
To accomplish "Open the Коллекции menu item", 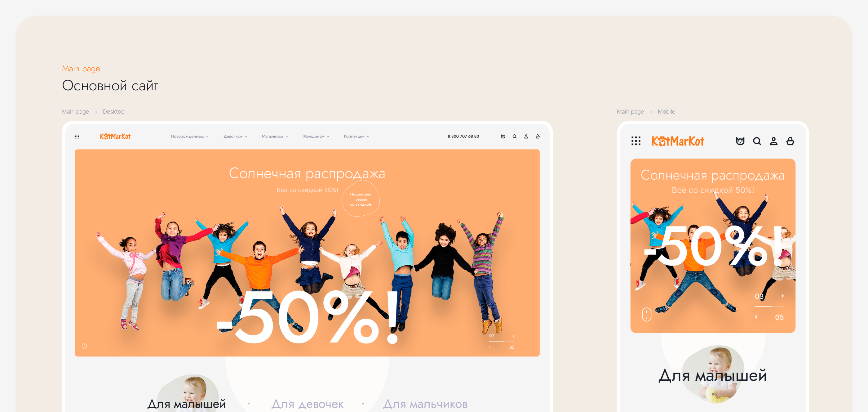I will click(x=356, y=137).
